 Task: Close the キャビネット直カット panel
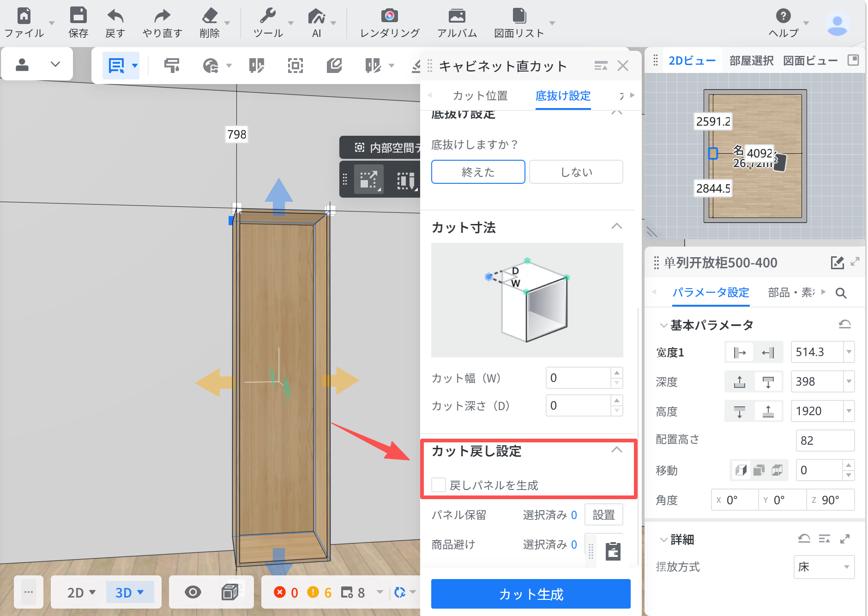623,66
